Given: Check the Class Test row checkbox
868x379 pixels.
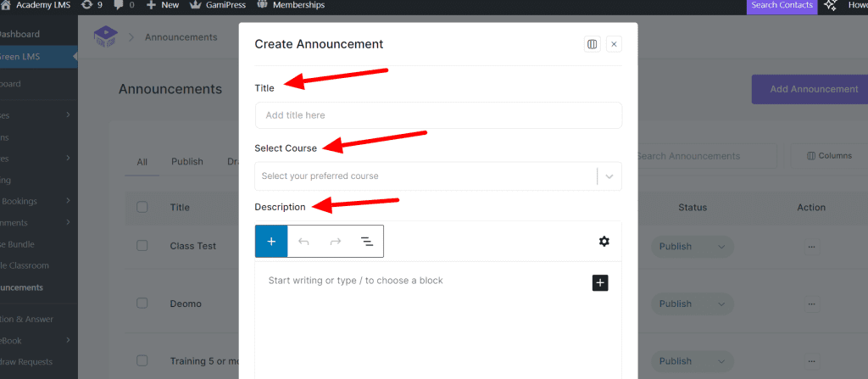Looking at the screenshot, I should (142, 246).
